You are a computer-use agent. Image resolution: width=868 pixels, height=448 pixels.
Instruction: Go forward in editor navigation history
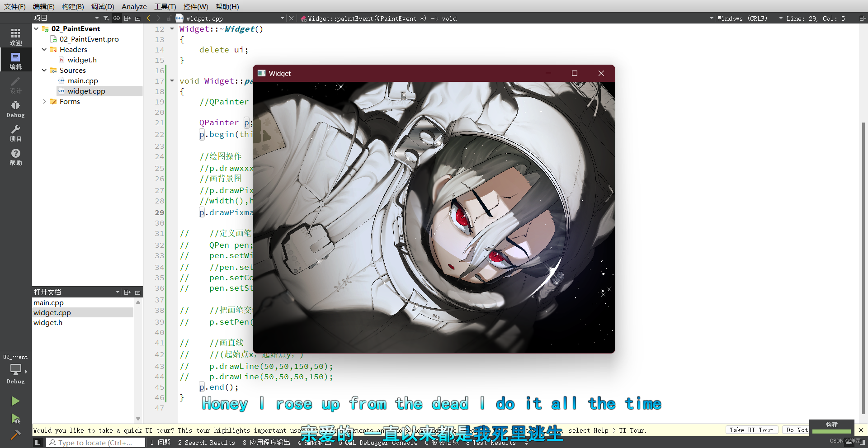click(x=159, y=18)
